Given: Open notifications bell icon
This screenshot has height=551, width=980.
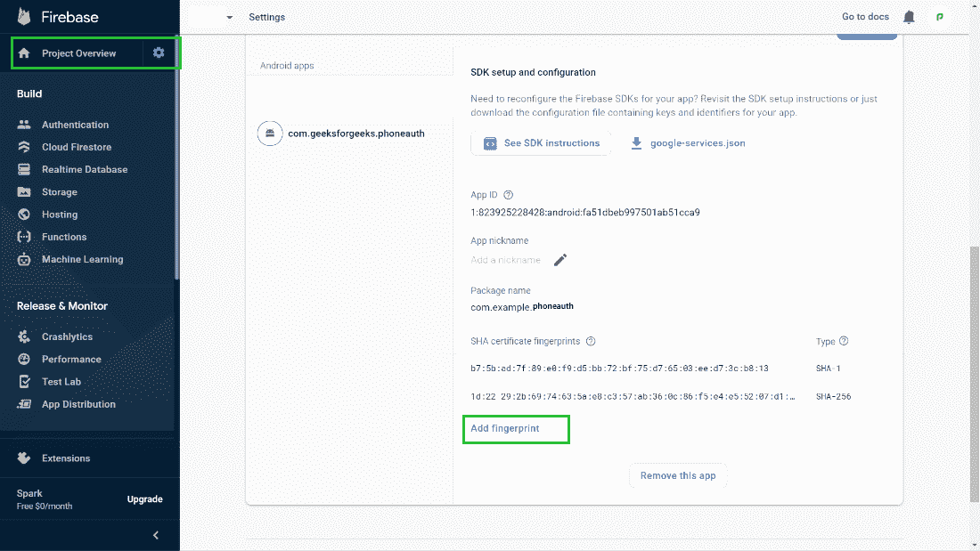Looking at the screenshot, I should click(909, 17).
